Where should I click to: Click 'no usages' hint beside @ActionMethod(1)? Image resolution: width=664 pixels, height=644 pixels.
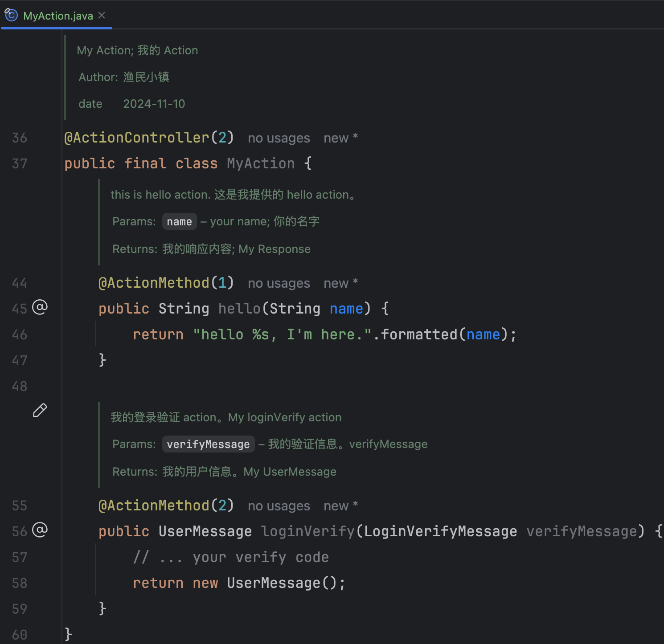(279, 284)
